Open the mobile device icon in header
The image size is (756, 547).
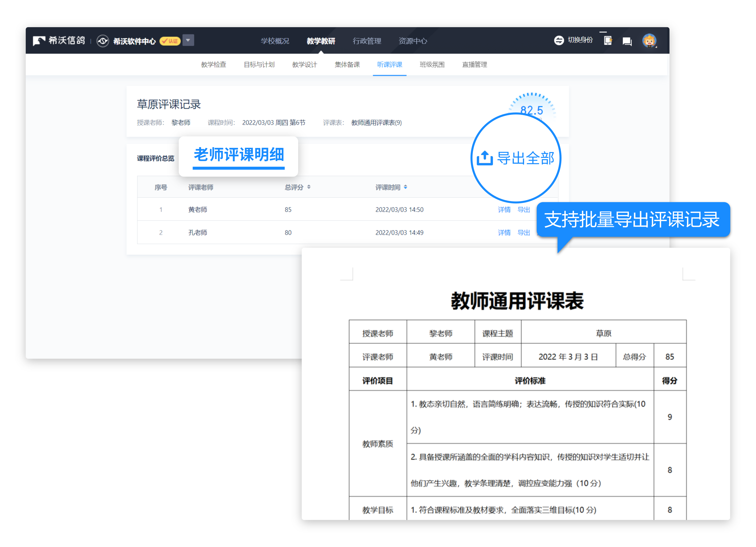coord(608,41)
